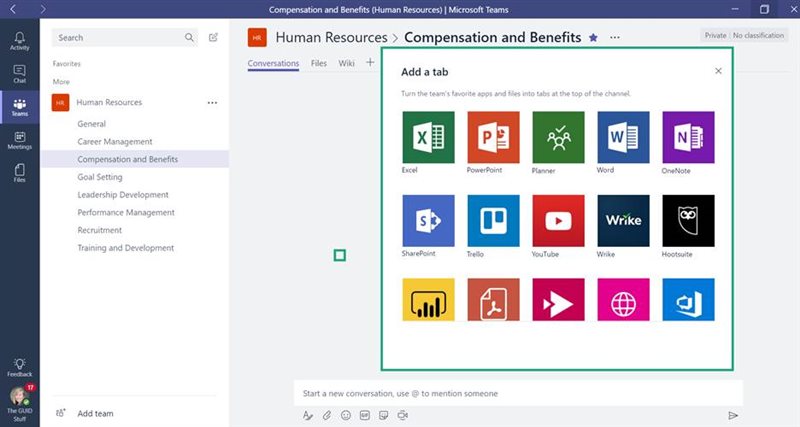Add the Microsoft Stream tab
Viewport: 800px width, 427px height.
[x=558, y=299]
